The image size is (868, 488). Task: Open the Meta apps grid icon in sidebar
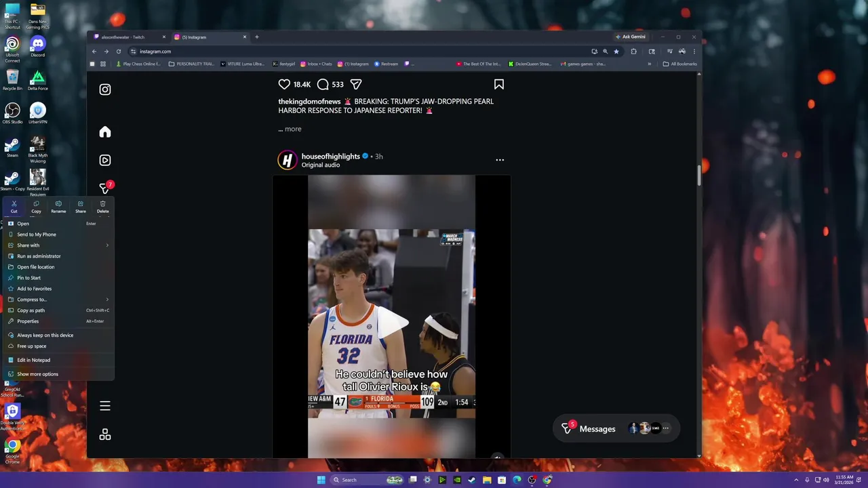pyautogui.click(x=105, y=434)
